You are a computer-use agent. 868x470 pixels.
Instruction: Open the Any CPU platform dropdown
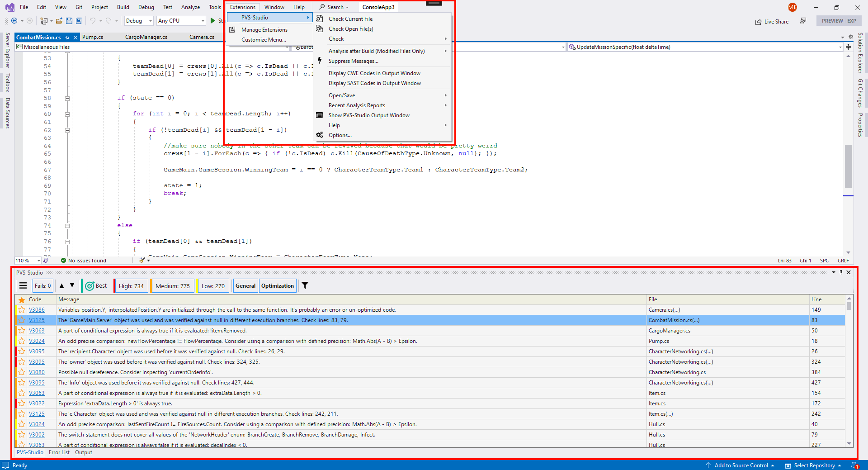pyautogui.click(x=181, y=21)
